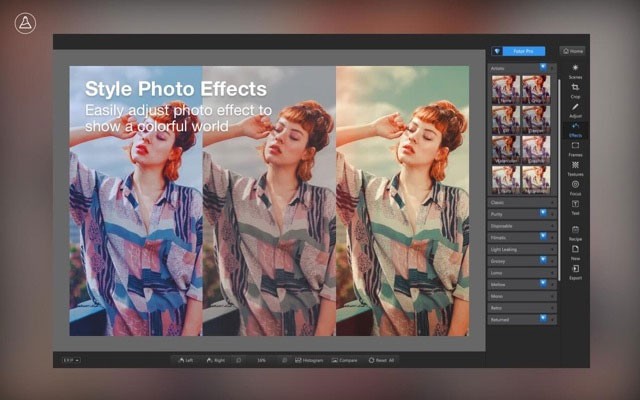The image size is (640, 400).
Task: Select the first Artistic effect thumbnail
Action: pos(506,90)
